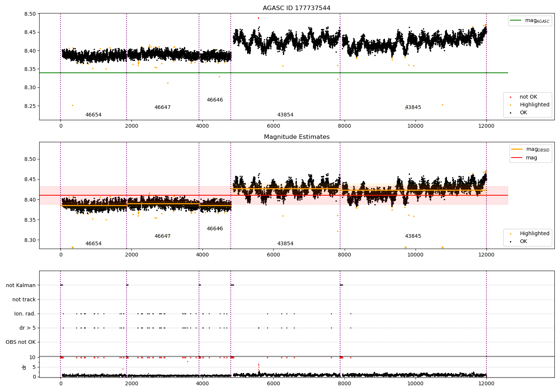Select the orange mag OBSID legend entry
Image resolution: width=560 pixels, height=392 pixels.
(x=531, y=149)
